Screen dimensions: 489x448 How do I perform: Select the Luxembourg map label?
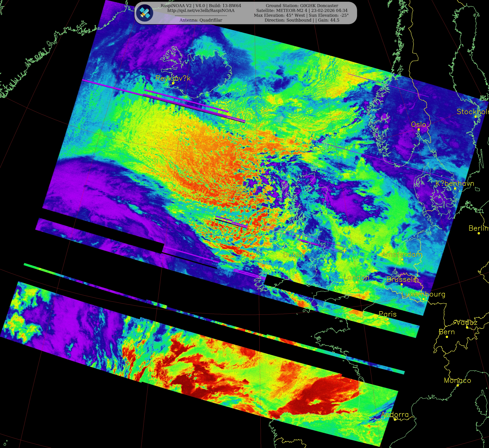(423, 294)
